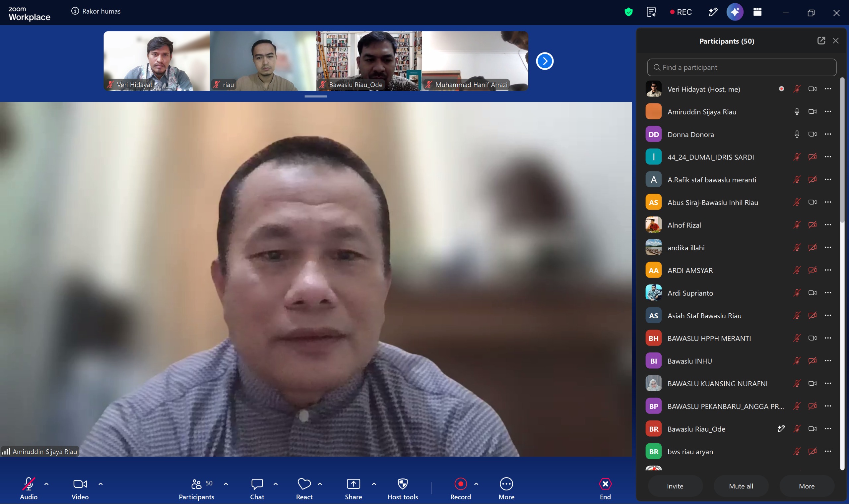849x504 pixels.
Task: Click the Record button in toolbar
Action: point(461,489)
